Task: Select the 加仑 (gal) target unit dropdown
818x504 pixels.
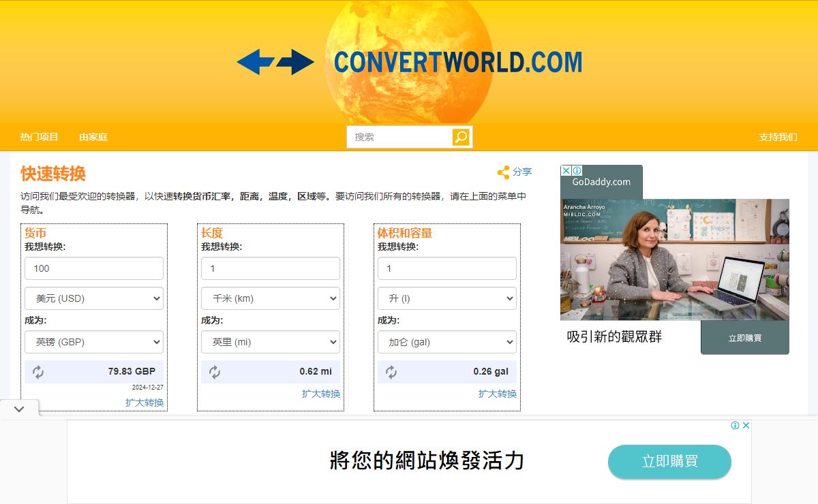Action: click(x=447, y=342)
